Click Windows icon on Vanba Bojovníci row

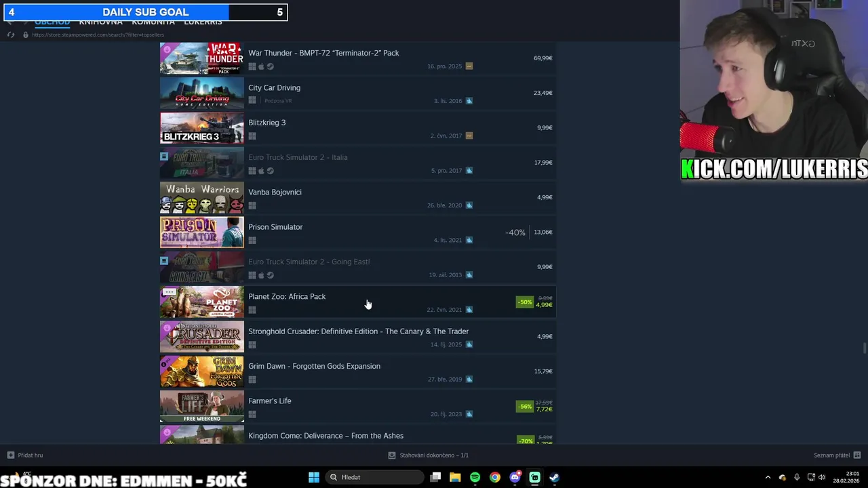click(x=252, y=205)
